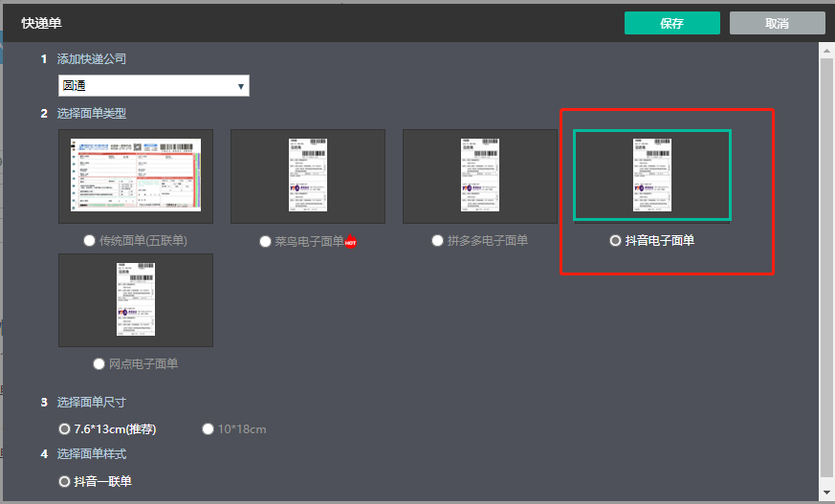Click the 保存 save button
The image size is (835, 504).
(x=672, y=23)
